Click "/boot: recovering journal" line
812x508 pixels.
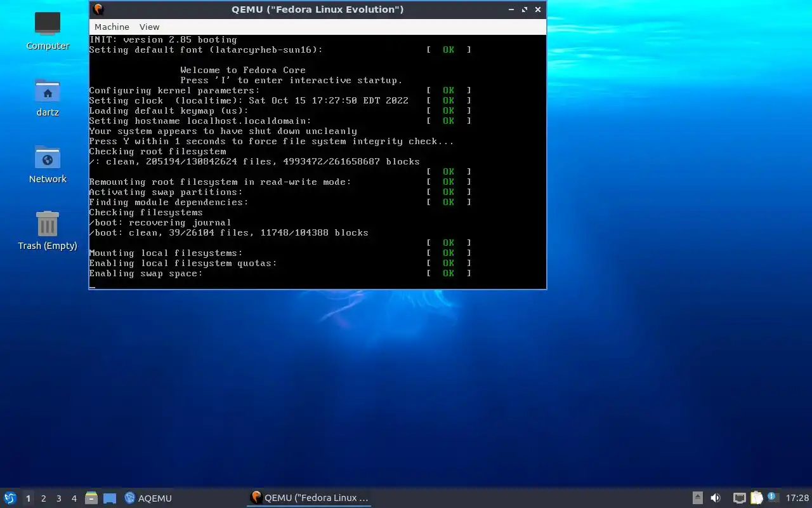click(160, 222)
